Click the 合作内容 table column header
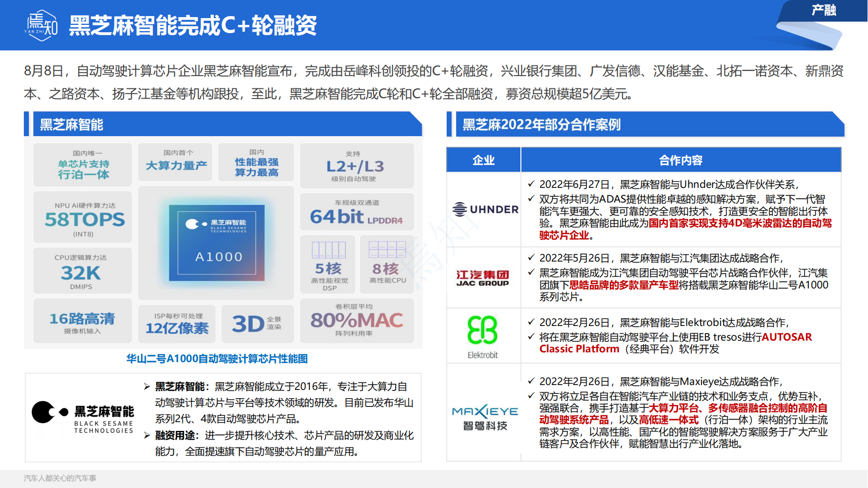Screen dimensions: 868x488 [681, 160]
